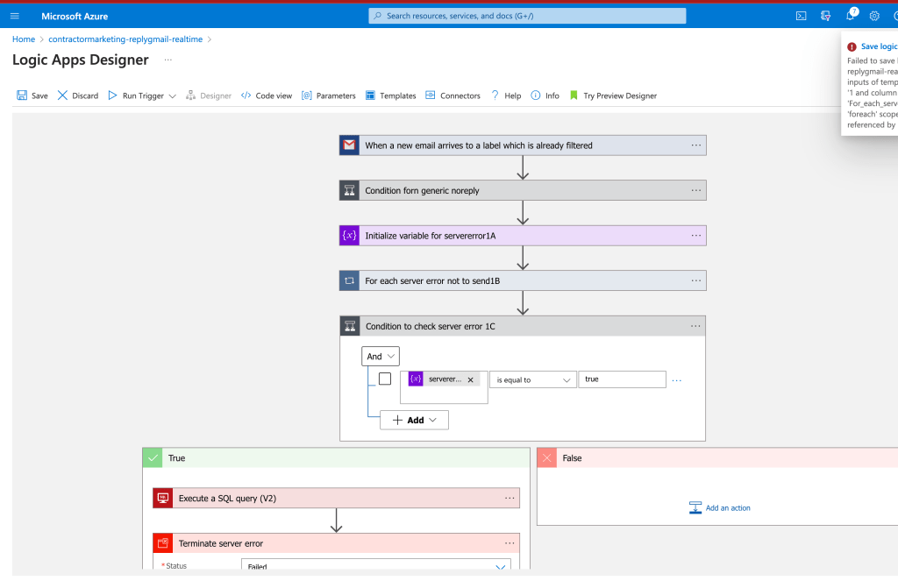Remove the servererror variable token
The image size is (898, 588).
[x=471, y=379]
